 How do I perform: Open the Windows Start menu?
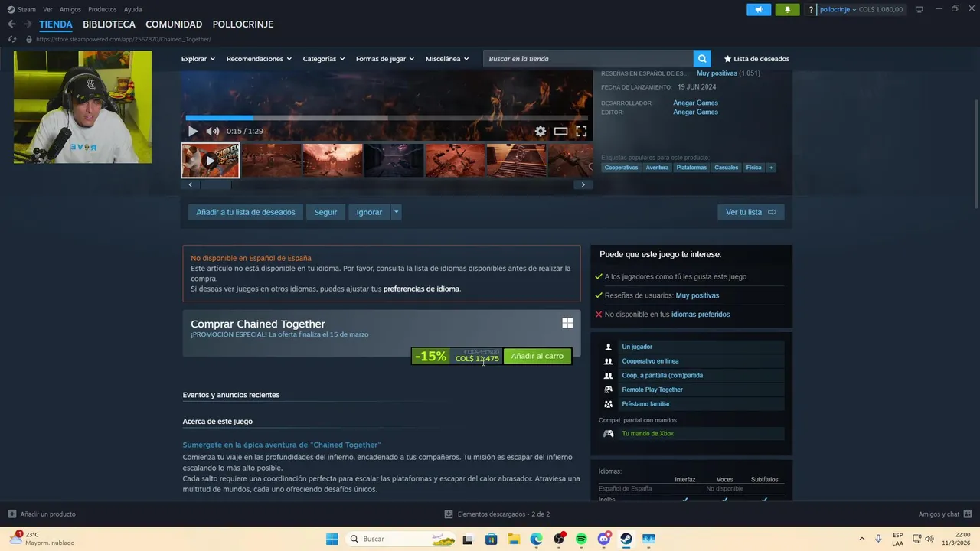pos(332,539)
